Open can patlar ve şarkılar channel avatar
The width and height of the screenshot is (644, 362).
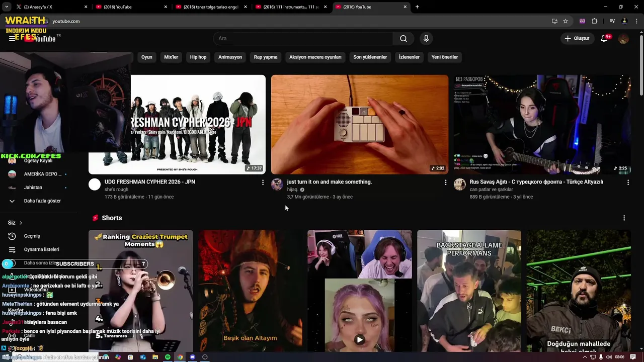tap(460, 185)
